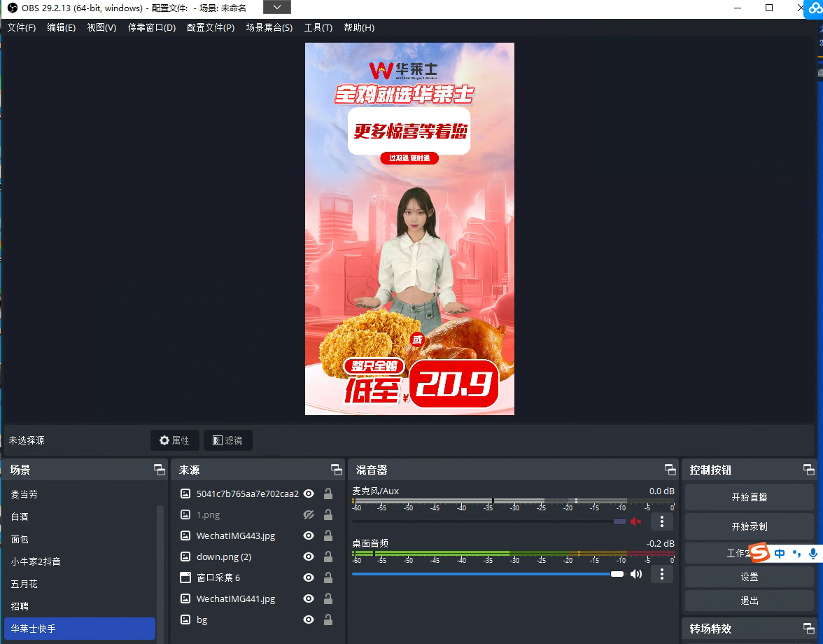This screenshot has width=823, height=644.
Task: Toggle lock on down.png (2) source
Action: click(x=328, y=557)
